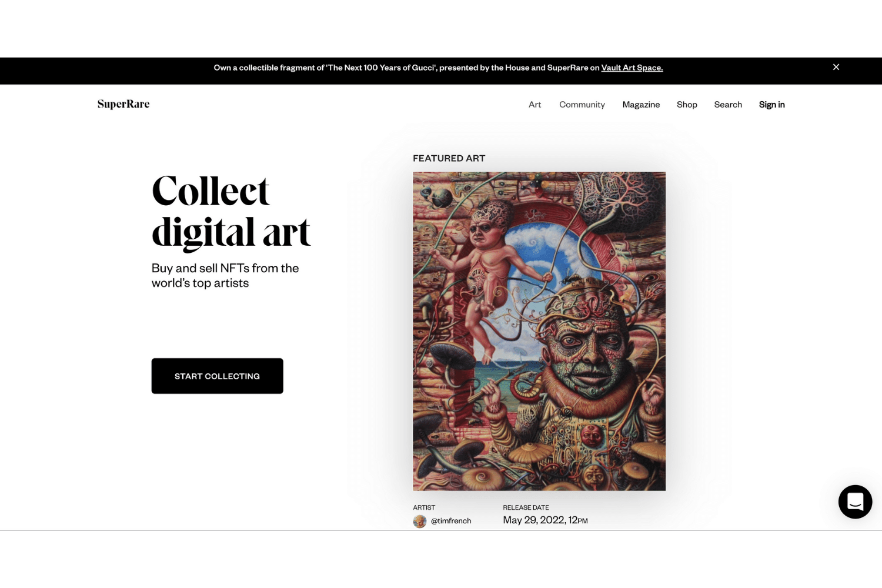Open the featured artwork image
The image size is (882, 588).
[539, 331]
